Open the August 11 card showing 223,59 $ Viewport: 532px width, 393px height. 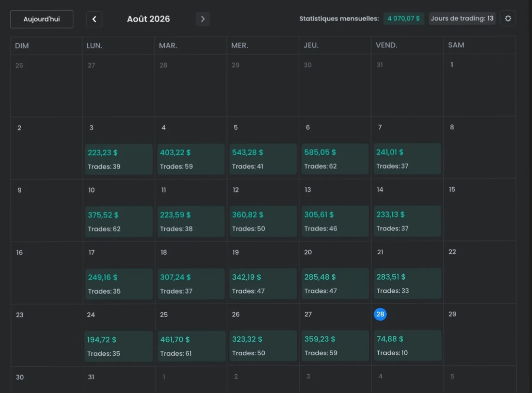191,222
